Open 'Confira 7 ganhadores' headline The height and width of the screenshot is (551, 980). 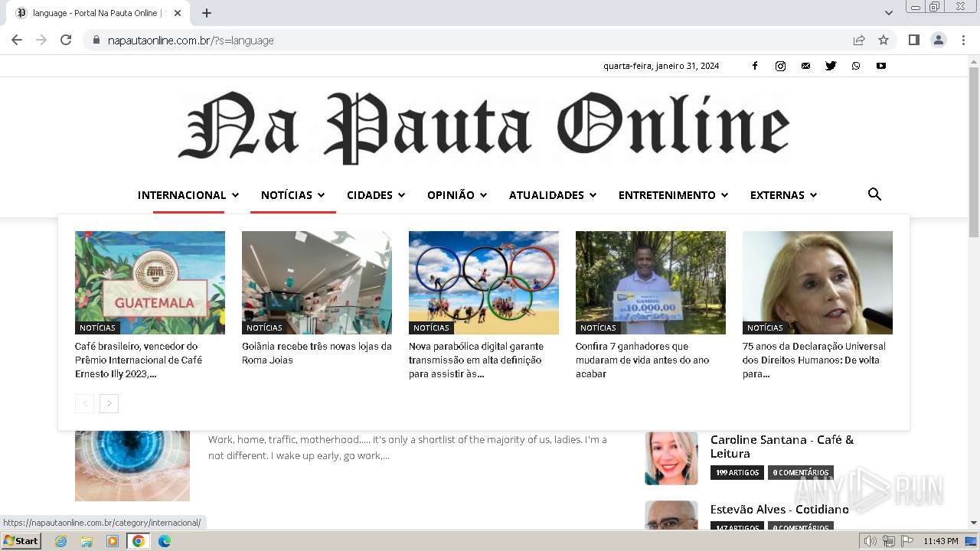click(642, 360)
